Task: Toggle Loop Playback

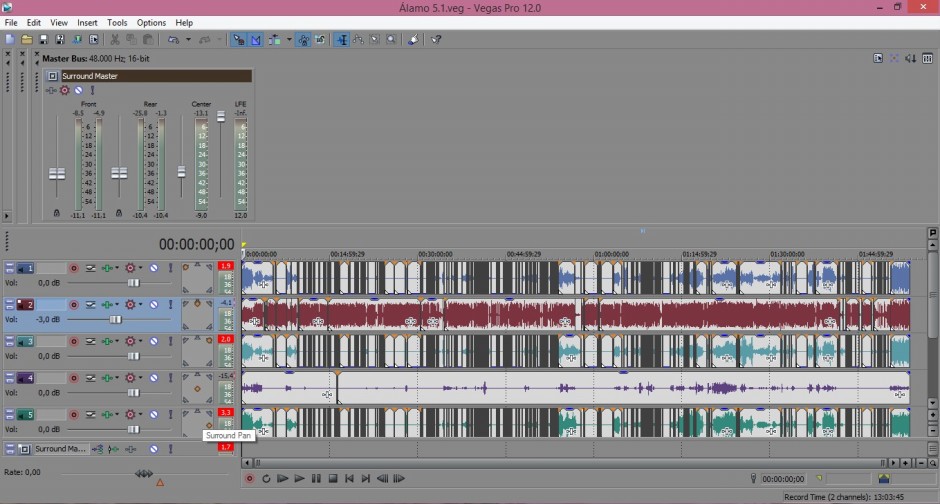Action: tap(266, 478)
